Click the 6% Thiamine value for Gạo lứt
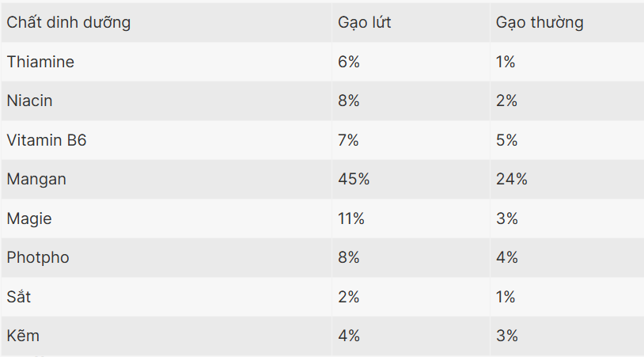 349,62
